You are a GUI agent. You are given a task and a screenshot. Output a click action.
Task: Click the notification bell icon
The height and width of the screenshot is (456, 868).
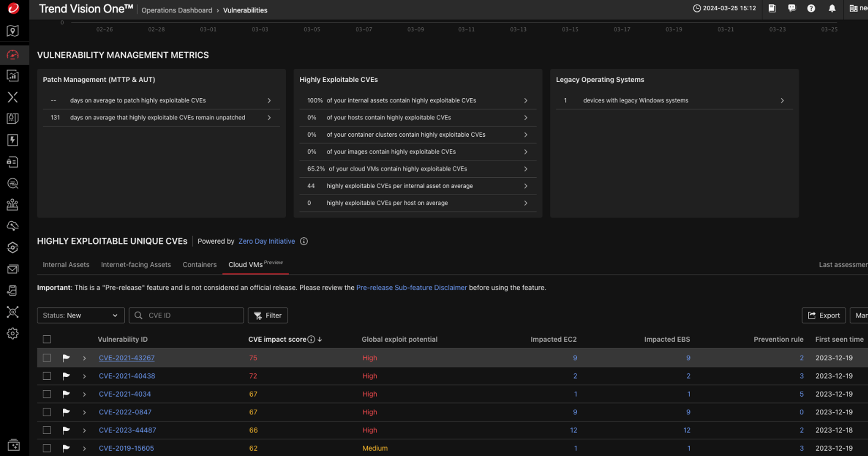point(832,9)
